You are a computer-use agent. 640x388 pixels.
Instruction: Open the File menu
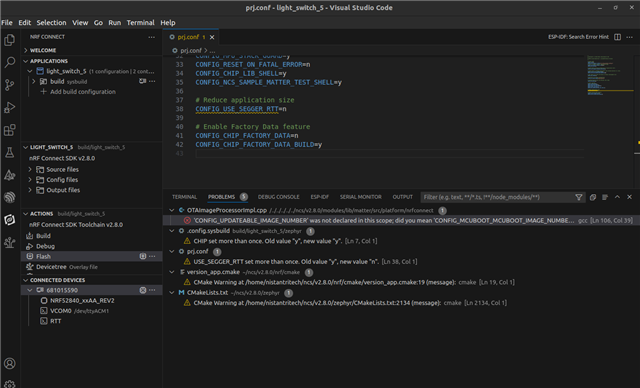click(x=7, y=23)
